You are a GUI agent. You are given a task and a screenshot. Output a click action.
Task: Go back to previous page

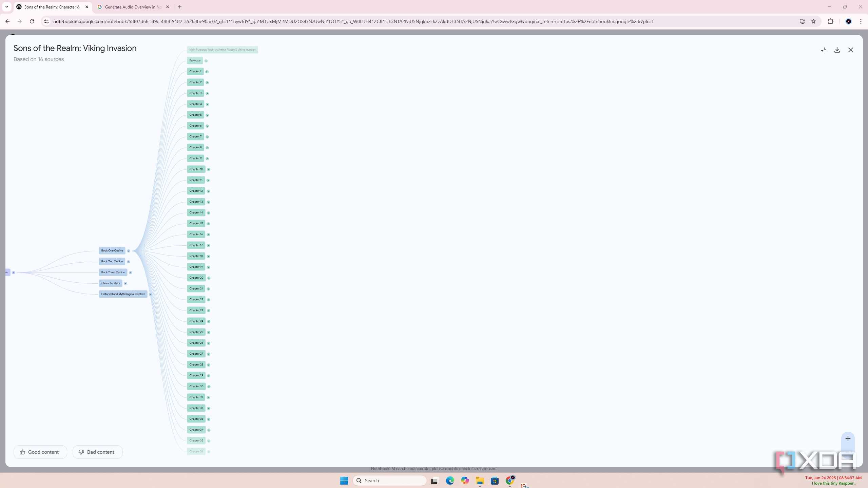[x=7, y=21]
